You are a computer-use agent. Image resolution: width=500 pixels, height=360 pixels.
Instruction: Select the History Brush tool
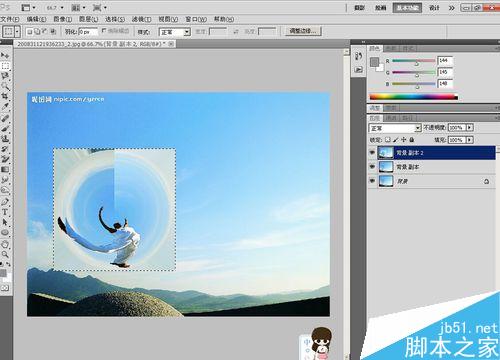[x=5, y=149]
